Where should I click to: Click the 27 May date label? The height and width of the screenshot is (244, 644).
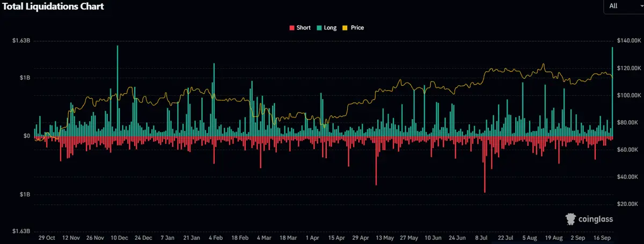click(x=409, y=237)
